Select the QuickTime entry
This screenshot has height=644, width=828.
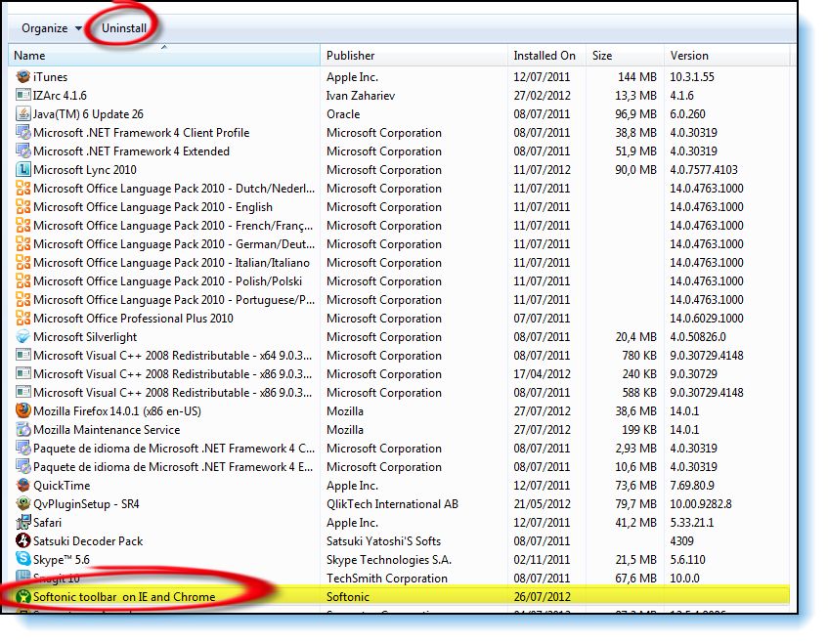(x=62, y=485)
